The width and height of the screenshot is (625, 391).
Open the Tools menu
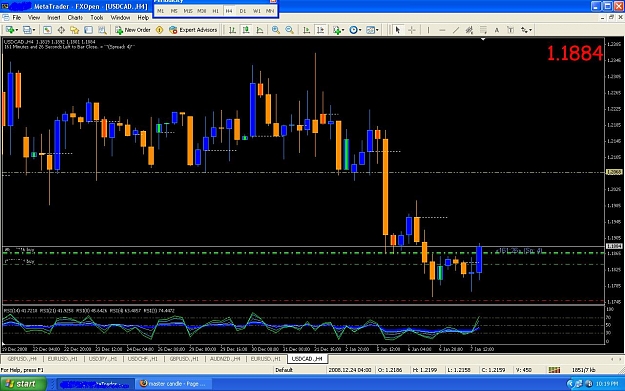(x=97, y=18)
